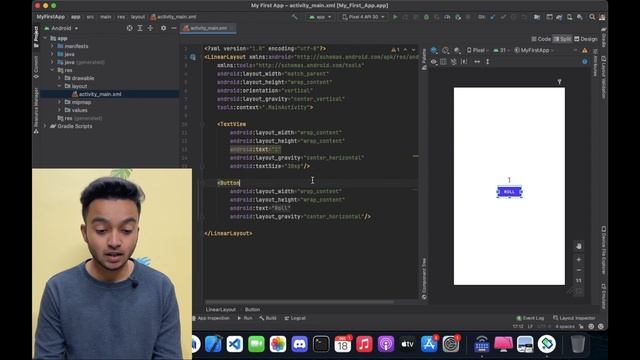This screenshot has width=640, height=360.
Task: Click the green Run app button
Action: point(395,17)
